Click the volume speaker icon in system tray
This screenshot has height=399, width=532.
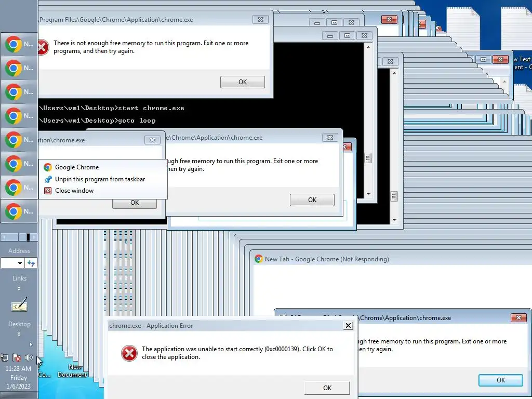pos(29,357)
